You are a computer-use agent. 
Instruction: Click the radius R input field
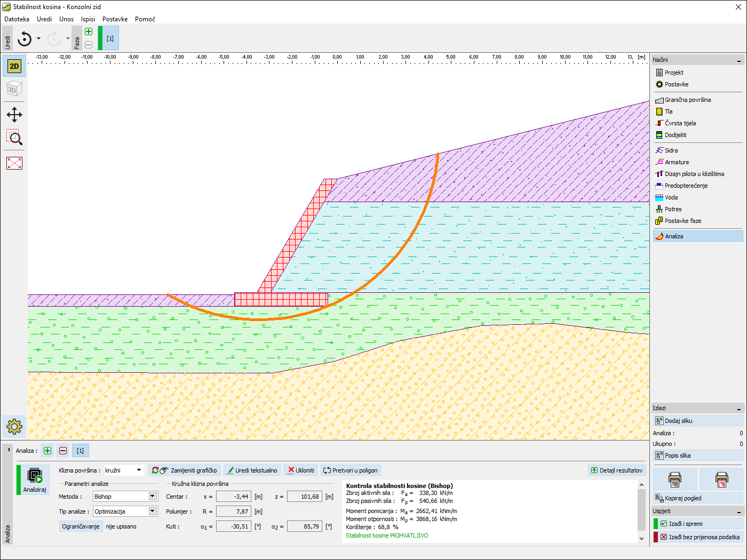pyautogui.click(x=233, y=511)
